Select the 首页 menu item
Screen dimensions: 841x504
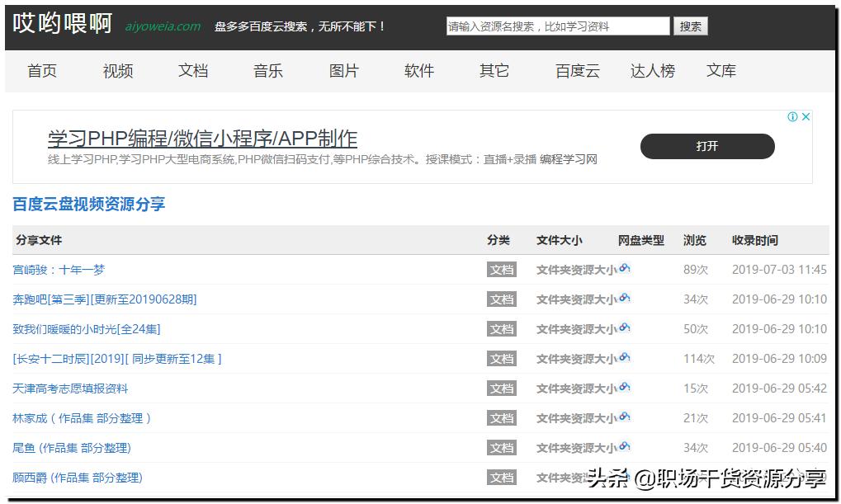click(x=41, y=72)
